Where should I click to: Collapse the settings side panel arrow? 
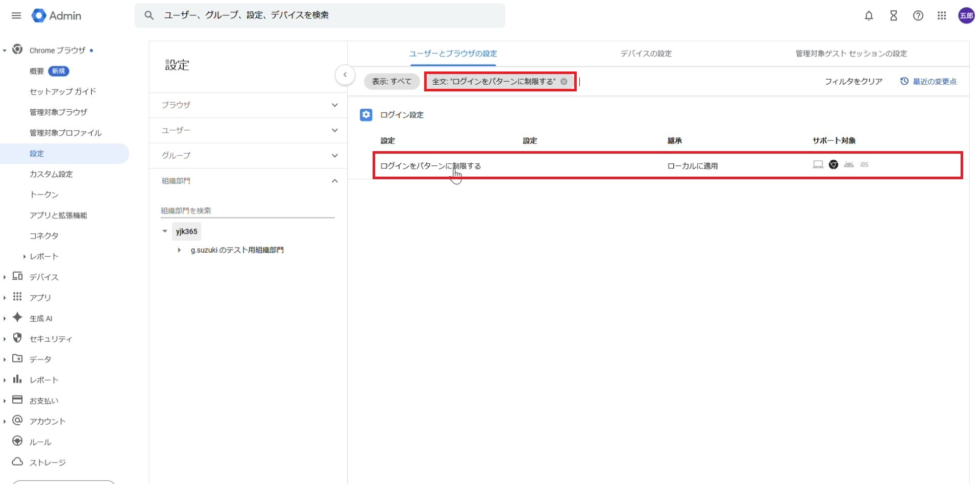pos(345,75)
